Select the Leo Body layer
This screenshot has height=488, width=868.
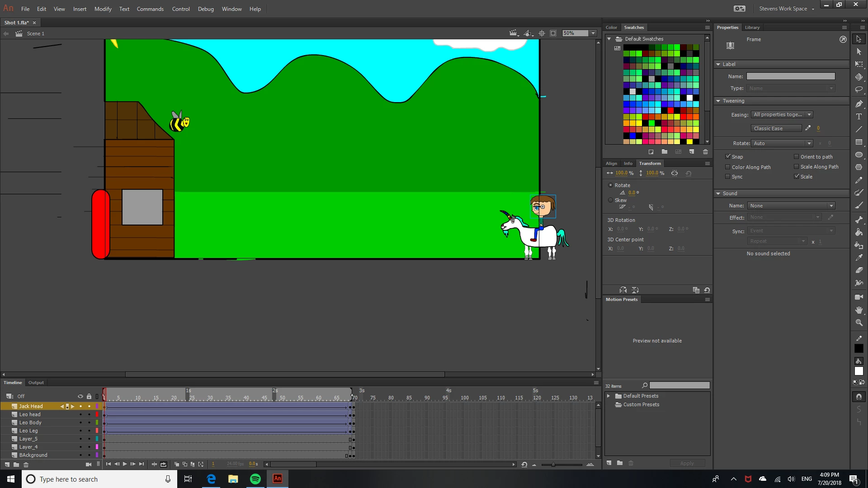[x=30, y=422]
